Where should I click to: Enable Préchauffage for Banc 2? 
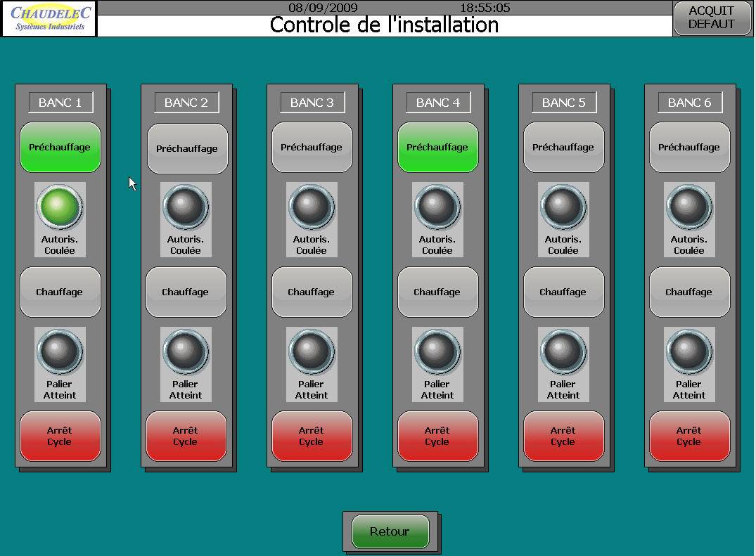click(187, 148)
